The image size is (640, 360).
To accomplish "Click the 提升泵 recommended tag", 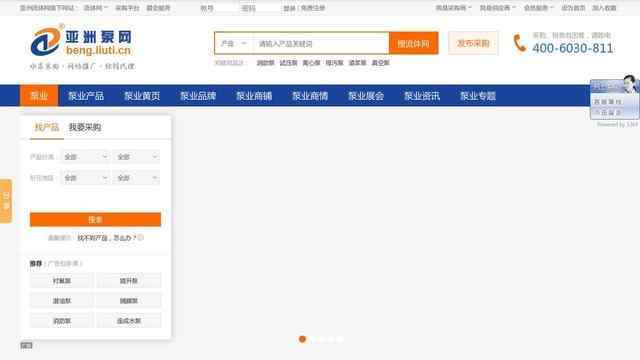I will click(129, 281).
